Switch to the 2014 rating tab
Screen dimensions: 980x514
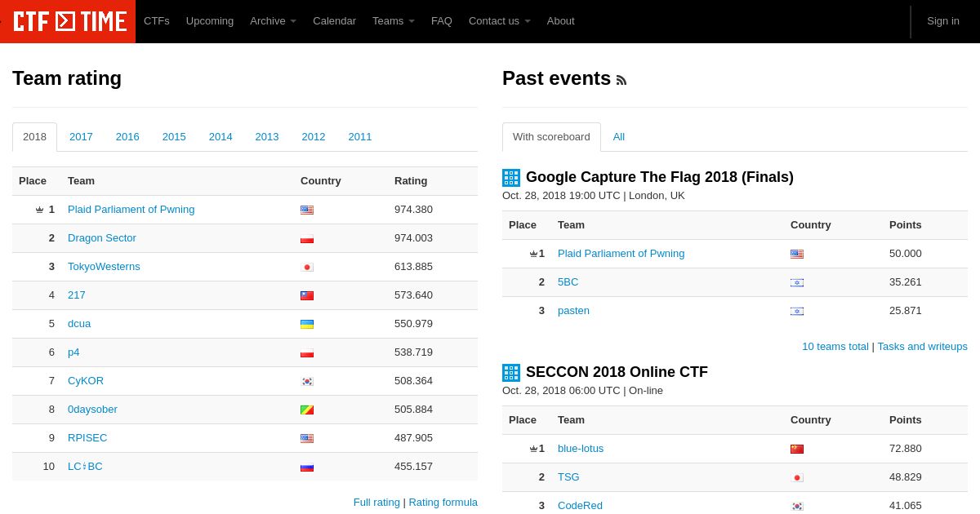coord(220,137)
